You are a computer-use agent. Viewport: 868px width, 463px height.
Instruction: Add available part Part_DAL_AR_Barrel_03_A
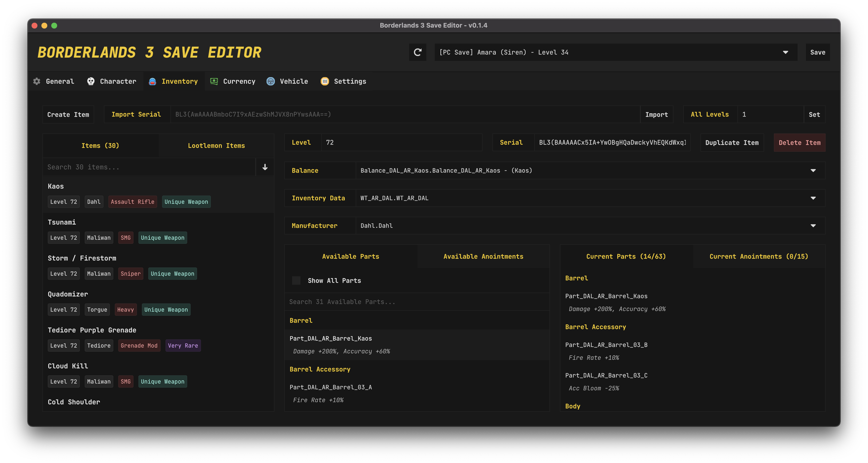pos(417,394)
